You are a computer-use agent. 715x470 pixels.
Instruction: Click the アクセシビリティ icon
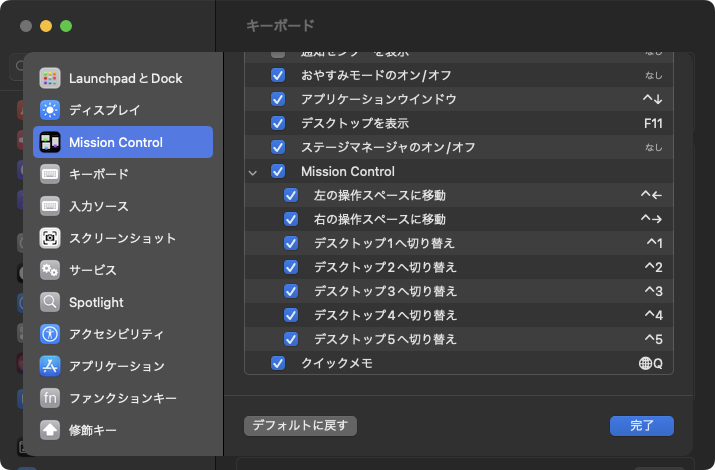click(x=51, y=334)
